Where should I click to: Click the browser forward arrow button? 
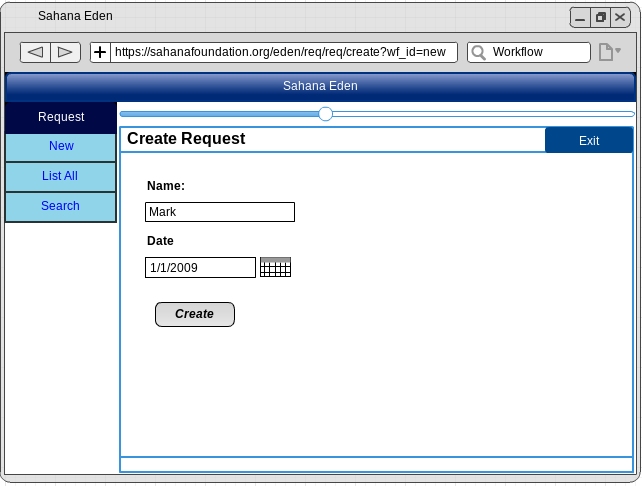tap(65, 52)
